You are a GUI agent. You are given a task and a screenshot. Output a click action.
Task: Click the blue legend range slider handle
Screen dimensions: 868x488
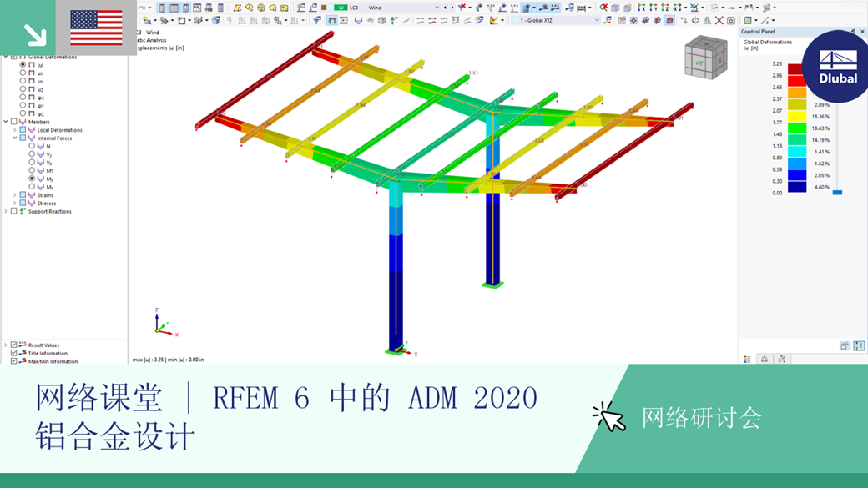pos(838,193)
